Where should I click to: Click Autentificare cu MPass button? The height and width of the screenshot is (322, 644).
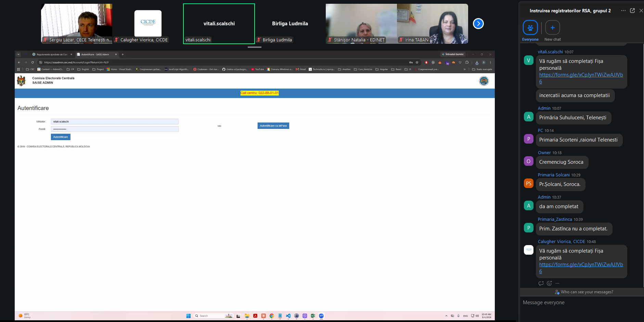point(273,126)
